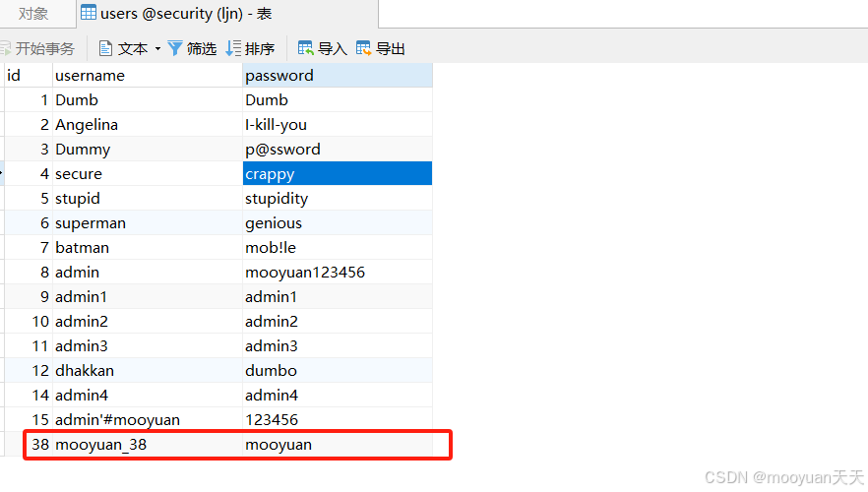
Task: Click highlighted password cell crappy
Action: [x=338, y=174]
